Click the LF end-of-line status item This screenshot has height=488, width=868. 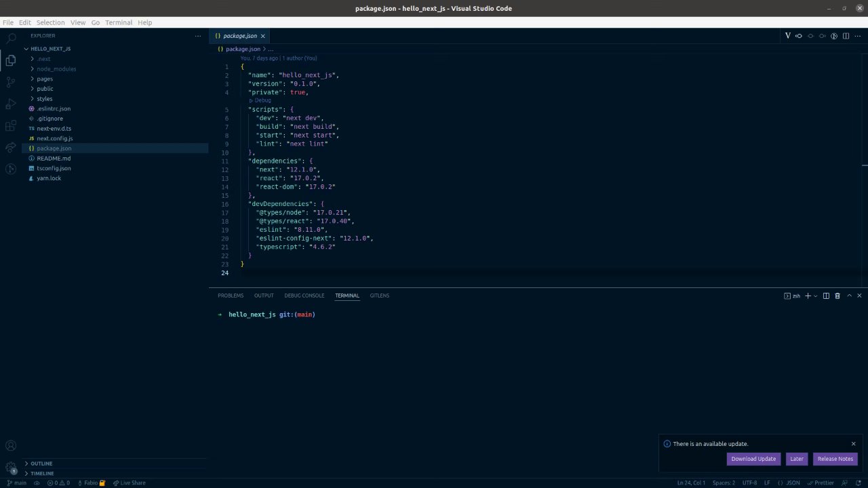click(767, 483)
